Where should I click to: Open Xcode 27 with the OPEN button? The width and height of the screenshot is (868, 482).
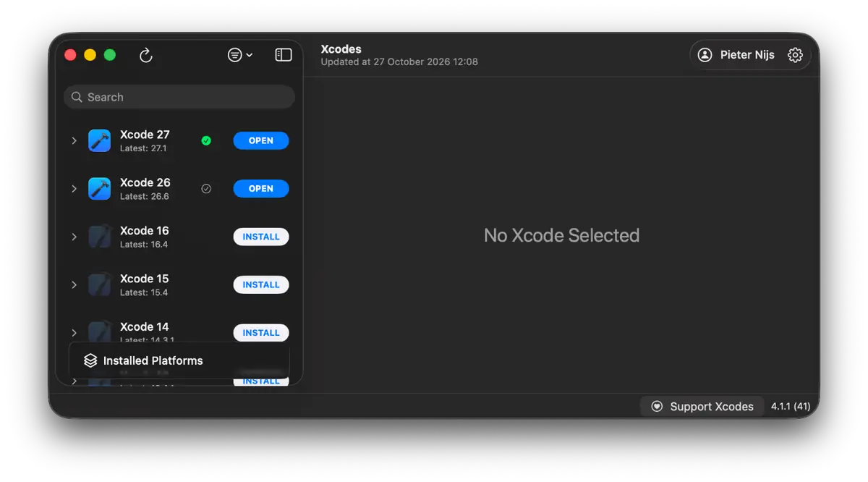[261, 140]
